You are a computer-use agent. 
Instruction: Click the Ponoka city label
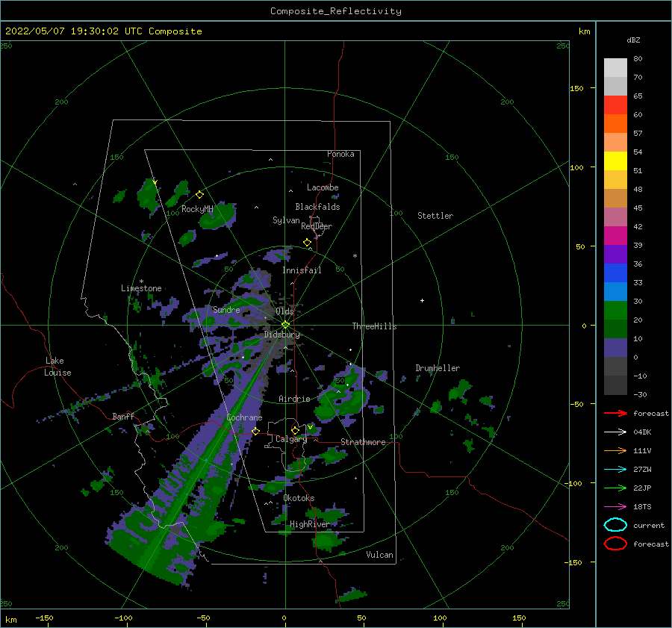coord(340,154)
